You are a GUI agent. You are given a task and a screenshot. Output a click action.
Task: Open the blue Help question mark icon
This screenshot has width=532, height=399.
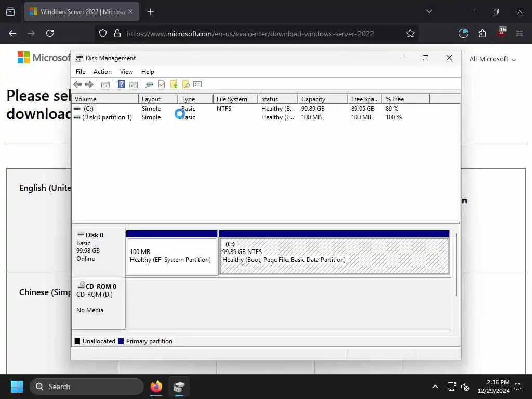[x=121, y=84]
